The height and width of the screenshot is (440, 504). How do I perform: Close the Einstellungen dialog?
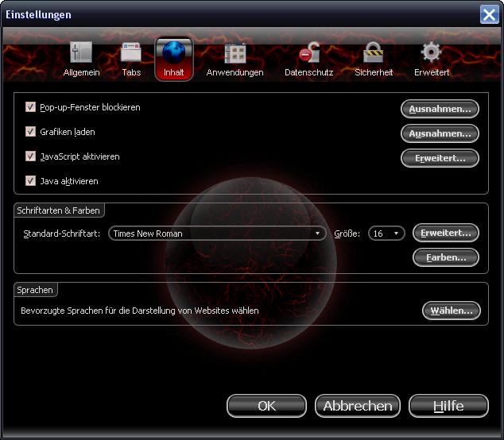[489, 14]
